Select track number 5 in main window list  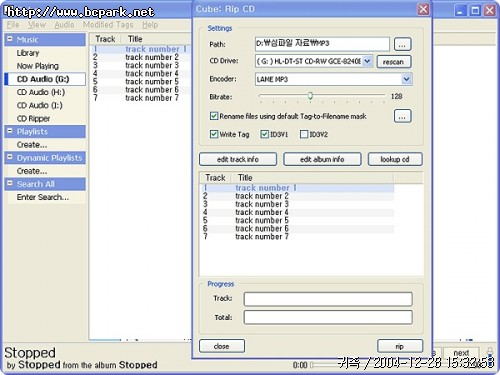pos(141,82)
